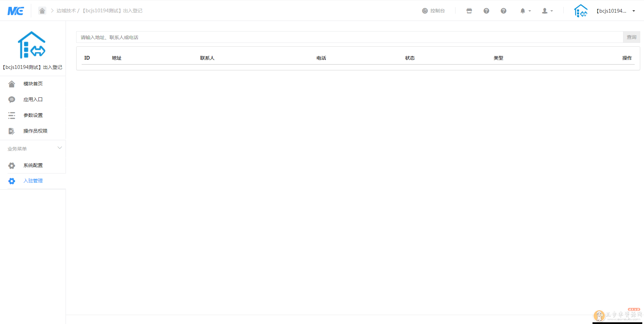Collapse the 业务菜单 section chevron
The height and width of the screenshot is (324, 644).
point(60,148)
